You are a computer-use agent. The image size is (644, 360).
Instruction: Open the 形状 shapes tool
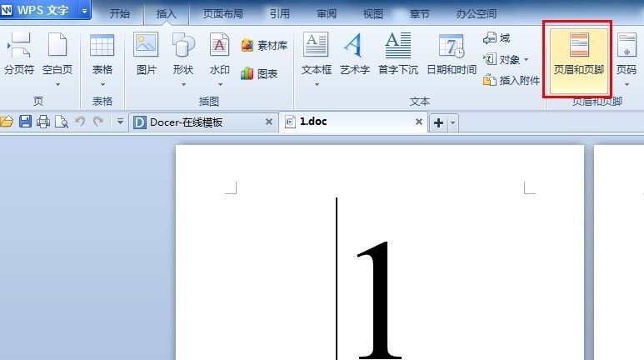pos(183,53)
